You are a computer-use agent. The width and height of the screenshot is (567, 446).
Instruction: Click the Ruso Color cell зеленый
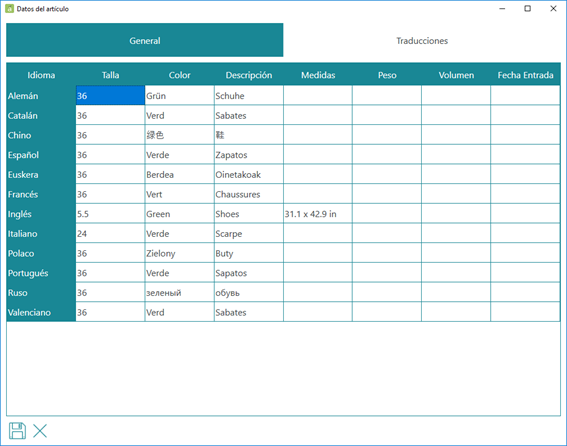(179, 292)
